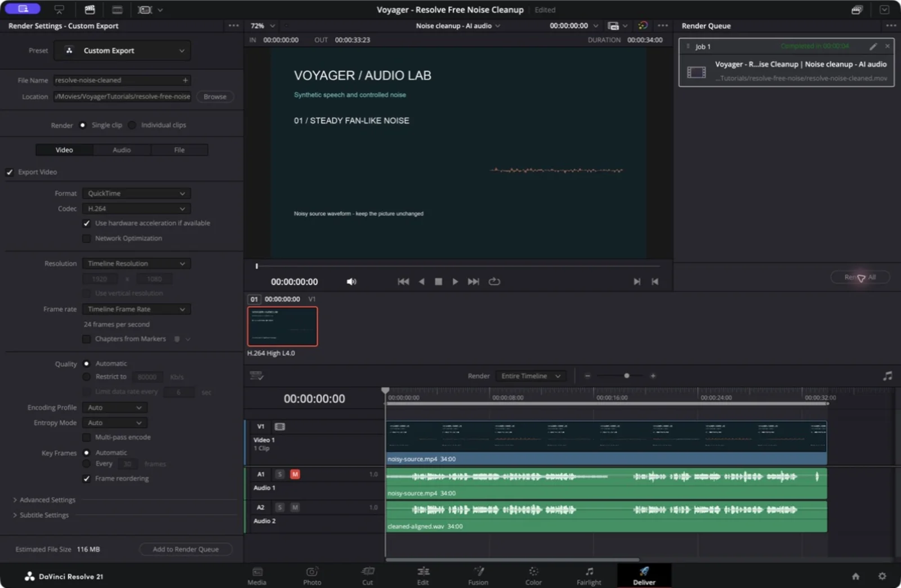Screen dimensions: 901x588
Task: Open the Color page
Action: pos(533,576)
